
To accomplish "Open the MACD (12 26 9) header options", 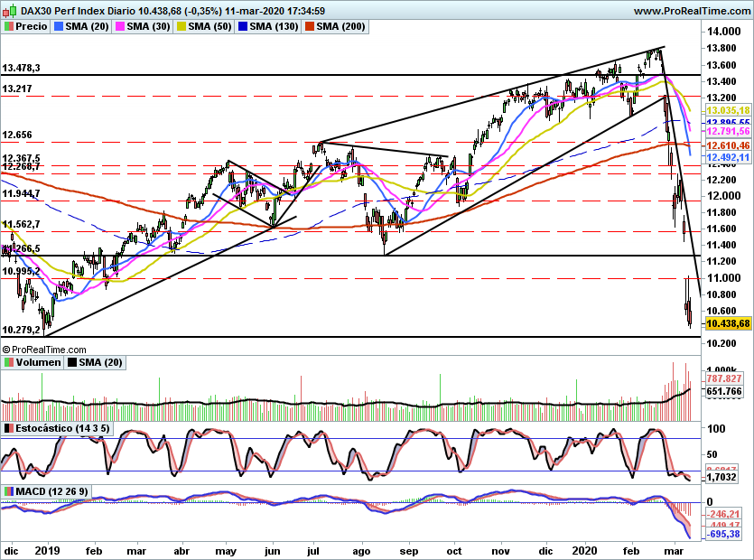I will tap(52, 489).
